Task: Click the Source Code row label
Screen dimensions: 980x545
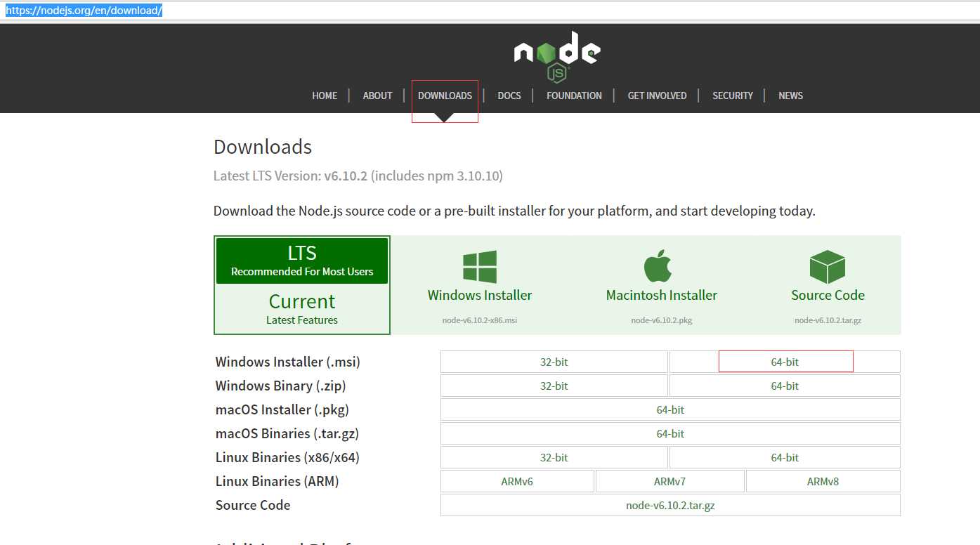Action: click(253, 505)
